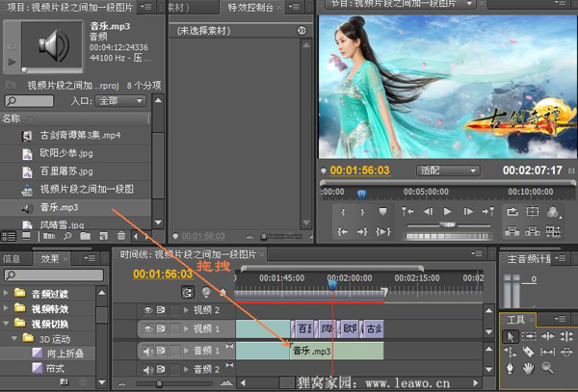Step forward one frame in program monitor
Viewport: 578px width, 392px height.
(x=468, y=212)
